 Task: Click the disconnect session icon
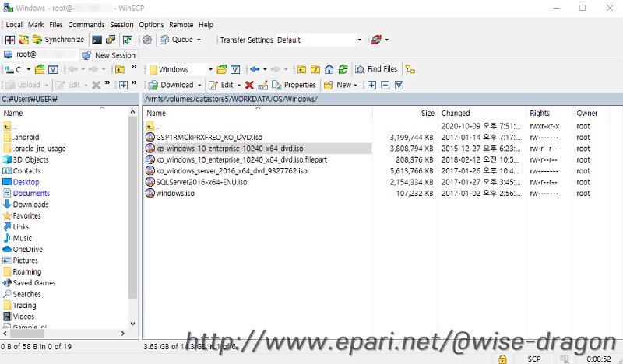pos(376,40)
